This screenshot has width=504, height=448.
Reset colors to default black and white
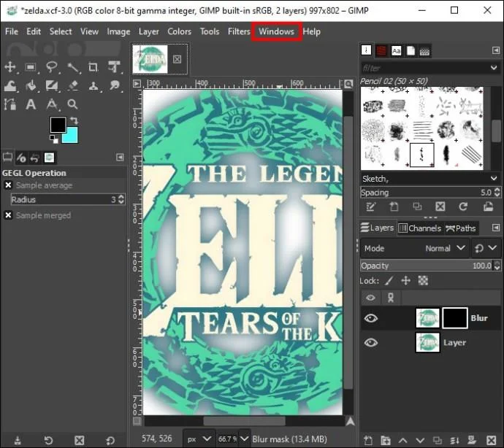coord(53,139)
